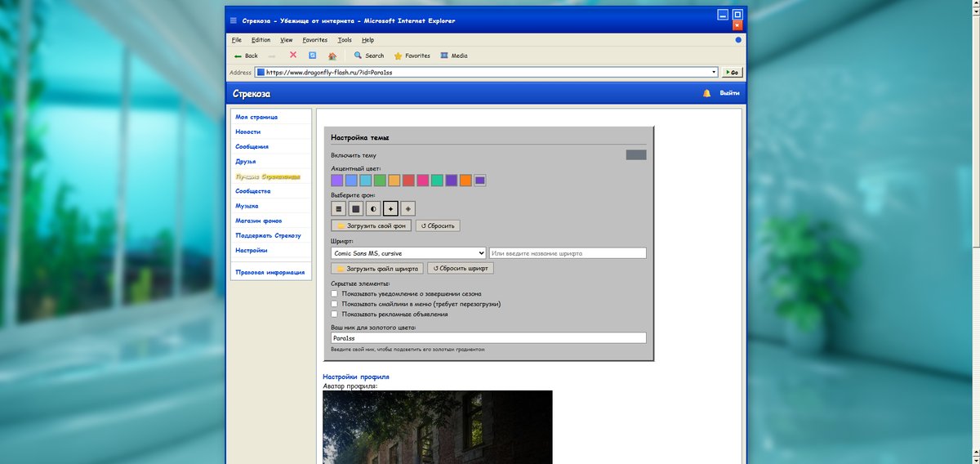Image resolution: width=980 pixels, height=464 pixels.
Task: Click the Выйти logout link
Action: (x=729, y=93)
